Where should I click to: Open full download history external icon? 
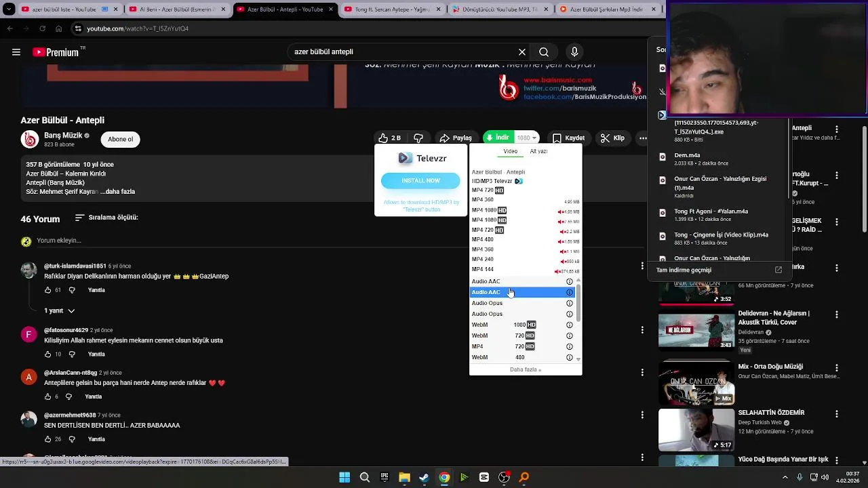click(x=778, y=270)
